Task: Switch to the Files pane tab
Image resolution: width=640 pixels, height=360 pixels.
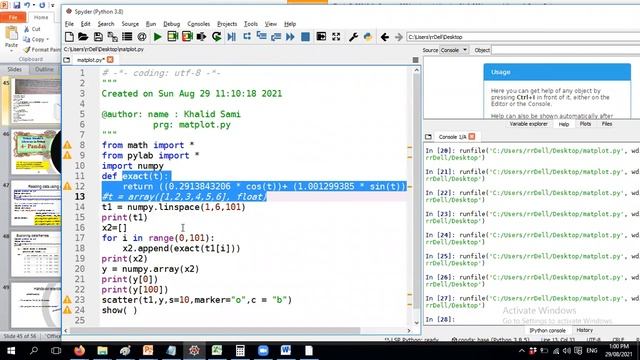Action: coord(607,124)
